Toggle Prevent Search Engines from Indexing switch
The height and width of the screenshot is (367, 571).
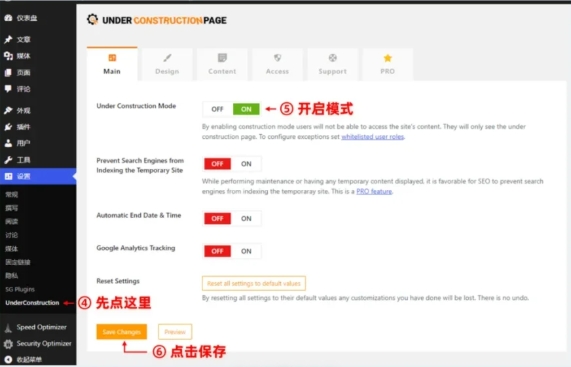tap(232, 164)
